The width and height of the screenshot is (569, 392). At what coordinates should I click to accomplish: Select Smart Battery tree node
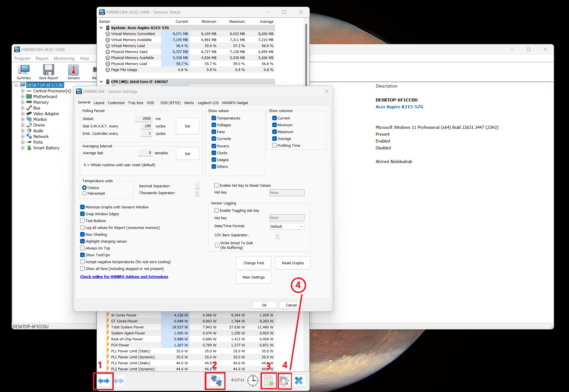click(x=46, y=148)
